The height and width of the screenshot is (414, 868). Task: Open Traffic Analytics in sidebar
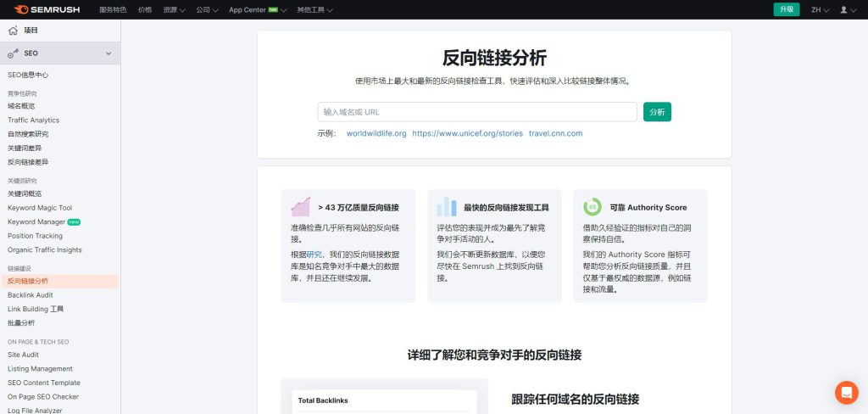(x=33, y=120)
